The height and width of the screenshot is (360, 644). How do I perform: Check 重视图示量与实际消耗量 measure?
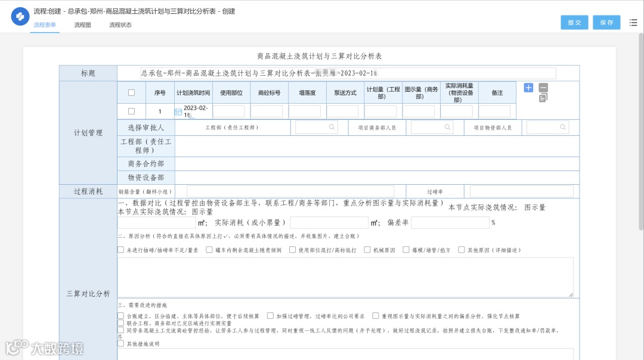tap(376, 316)
